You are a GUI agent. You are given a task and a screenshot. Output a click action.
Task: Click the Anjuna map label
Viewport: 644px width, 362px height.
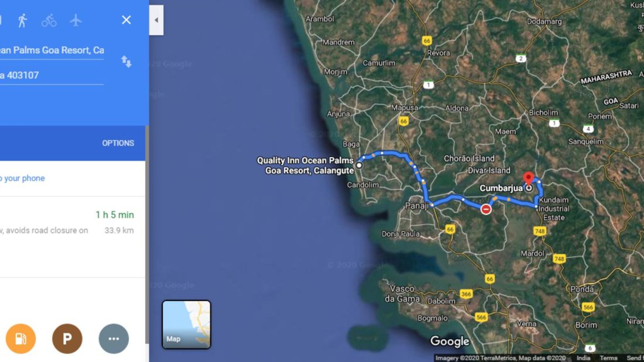pyautogui.click(x=338, y=114)
